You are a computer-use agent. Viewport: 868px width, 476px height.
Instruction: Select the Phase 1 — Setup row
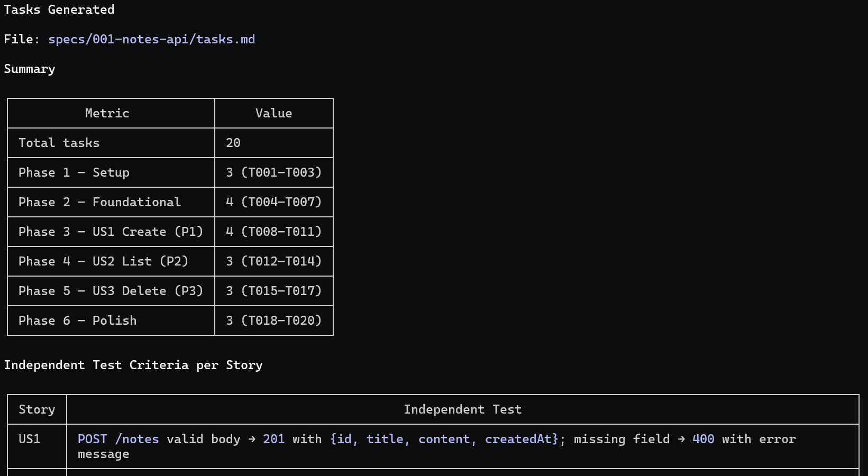pyautogui.click(x=74, y=172)
